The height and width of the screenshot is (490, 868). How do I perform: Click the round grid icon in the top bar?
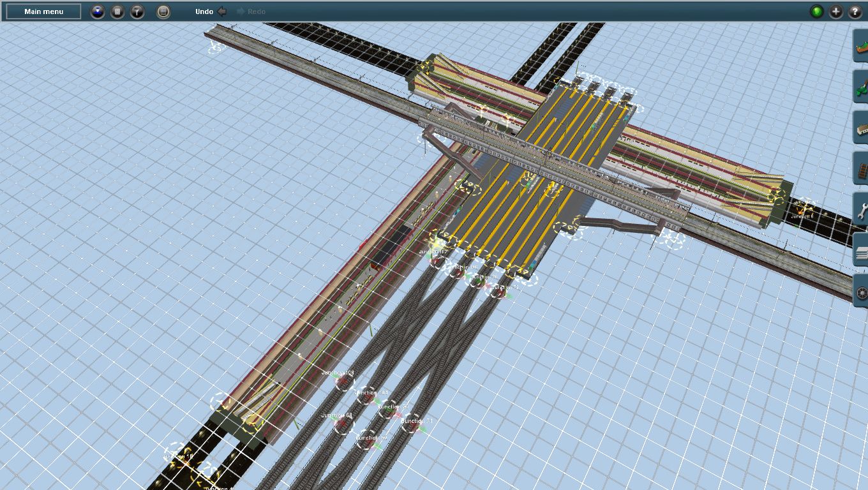(163, 11)
